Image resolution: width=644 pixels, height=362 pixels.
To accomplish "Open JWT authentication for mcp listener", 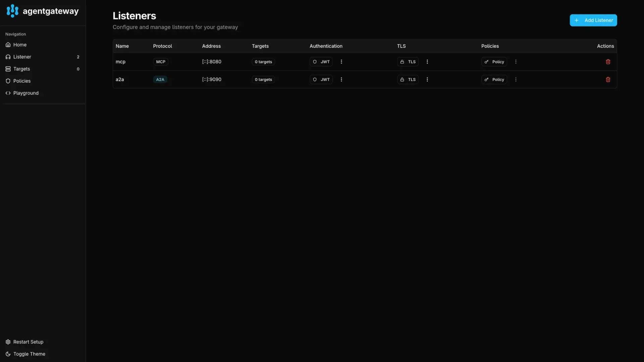I will tap(321, 62).
